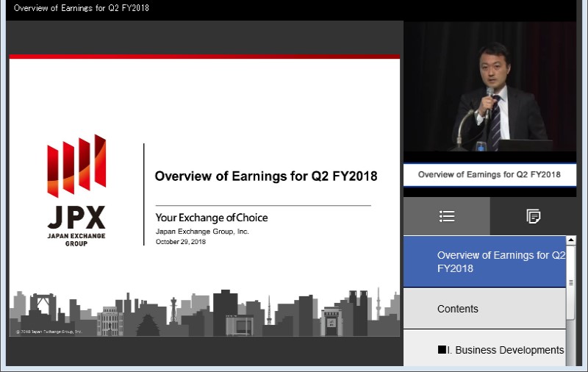
Task: Select 'Overview of Earnings for Q2 FY2018' chapter
Action: 484,262
